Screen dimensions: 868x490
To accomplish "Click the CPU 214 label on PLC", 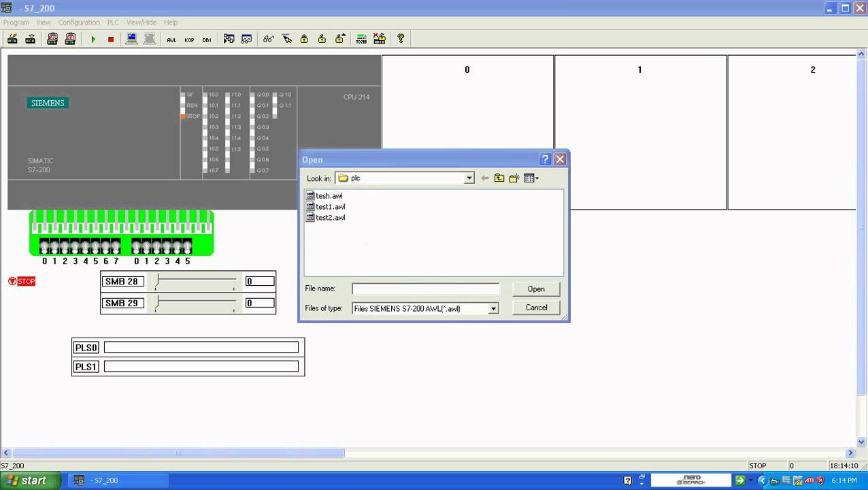I will click(356, 97).
